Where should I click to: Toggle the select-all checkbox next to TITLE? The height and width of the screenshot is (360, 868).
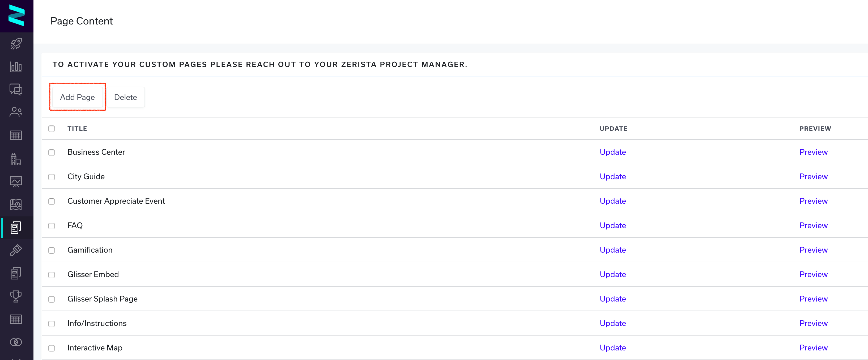52,128
